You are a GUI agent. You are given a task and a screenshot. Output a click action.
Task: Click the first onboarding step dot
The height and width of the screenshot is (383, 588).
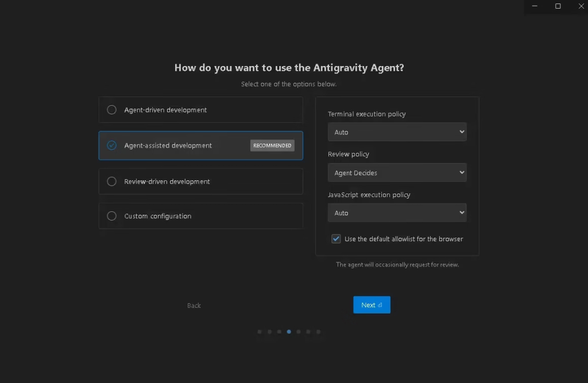[x=260, y=331]
